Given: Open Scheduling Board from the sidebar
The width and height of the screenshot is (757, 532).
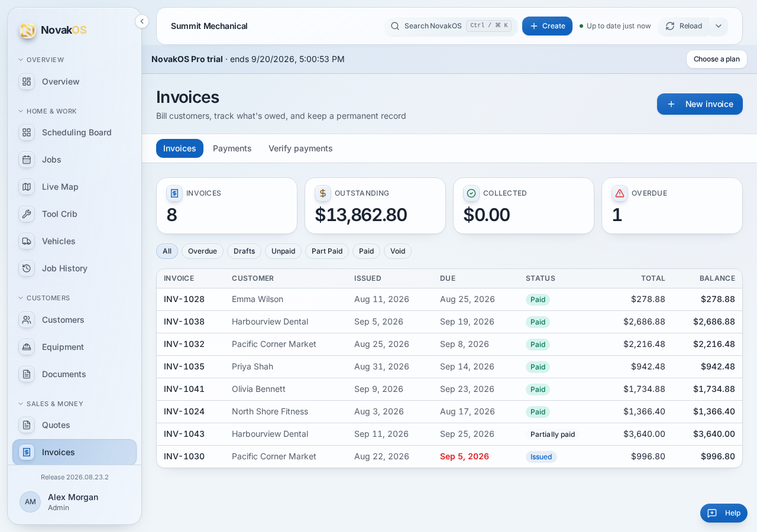Looking at the screenshot, I should click(75, 132).
